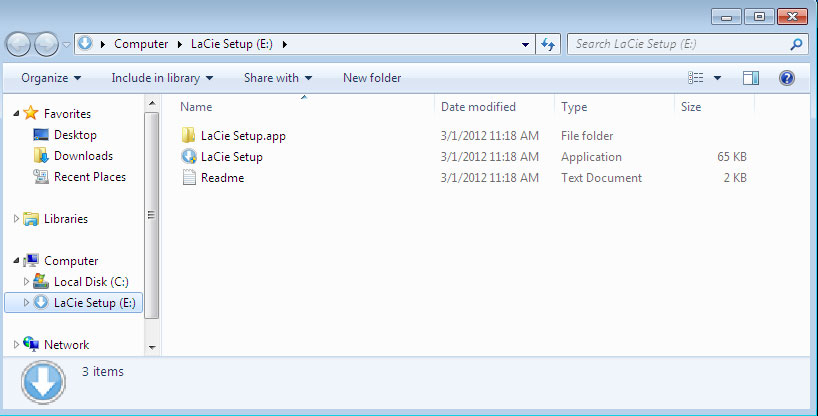The height and width of the screenshot is (416, 818).
Task: Open the Help question mark icon
Action: [x=786, y=78]
